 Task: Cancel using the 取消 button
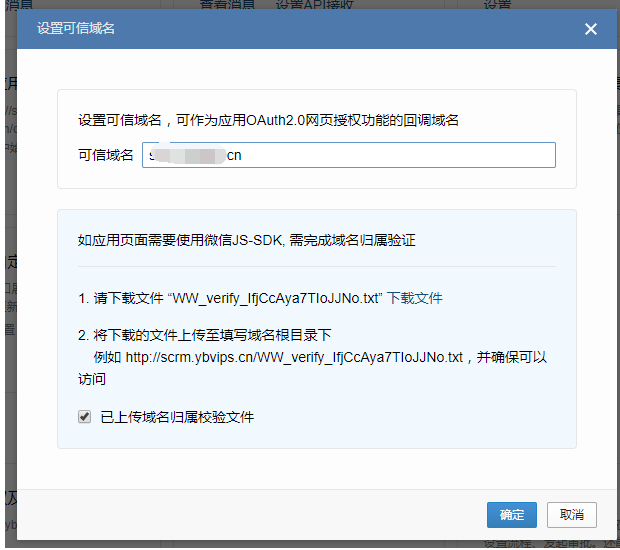pyautogui.click(x=571, y=515)
